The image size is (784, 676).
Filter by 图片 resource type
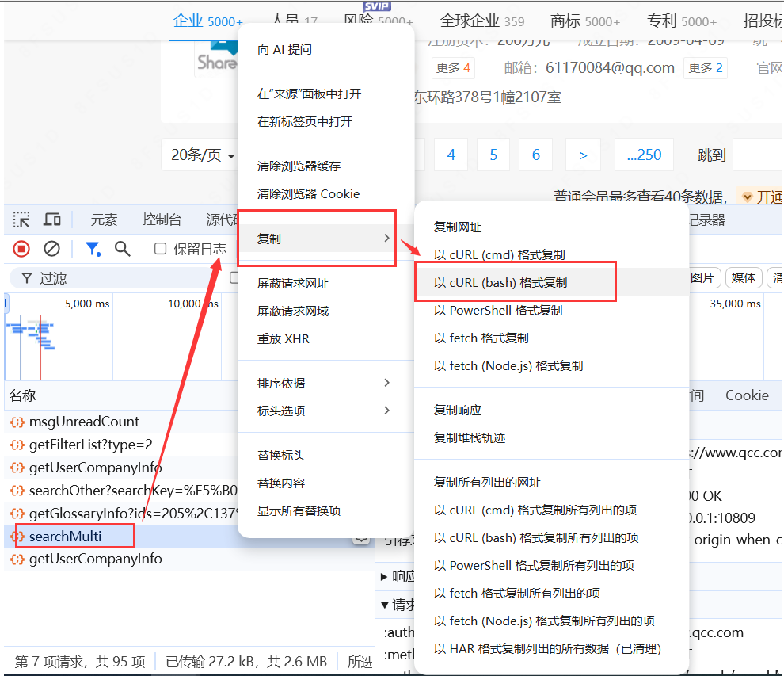click(x=702, y=278)
